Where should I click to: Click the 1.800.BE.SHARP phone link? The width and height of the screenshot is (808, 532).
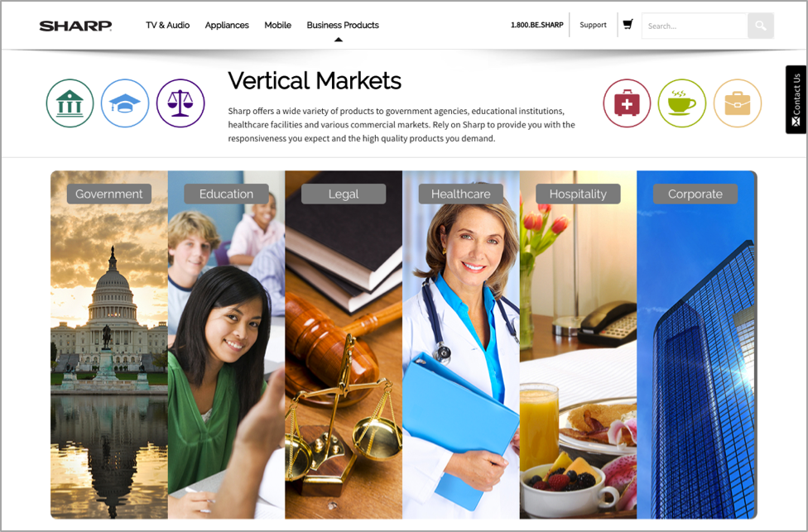click(537, 25)
